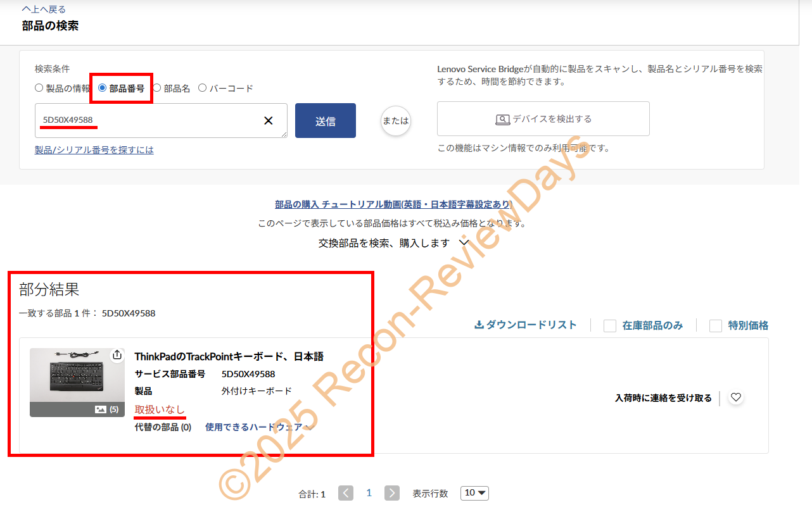Open 製品/シリアル番号を探すには help link
The image size is (812, 512).
(x=94, y=150)
